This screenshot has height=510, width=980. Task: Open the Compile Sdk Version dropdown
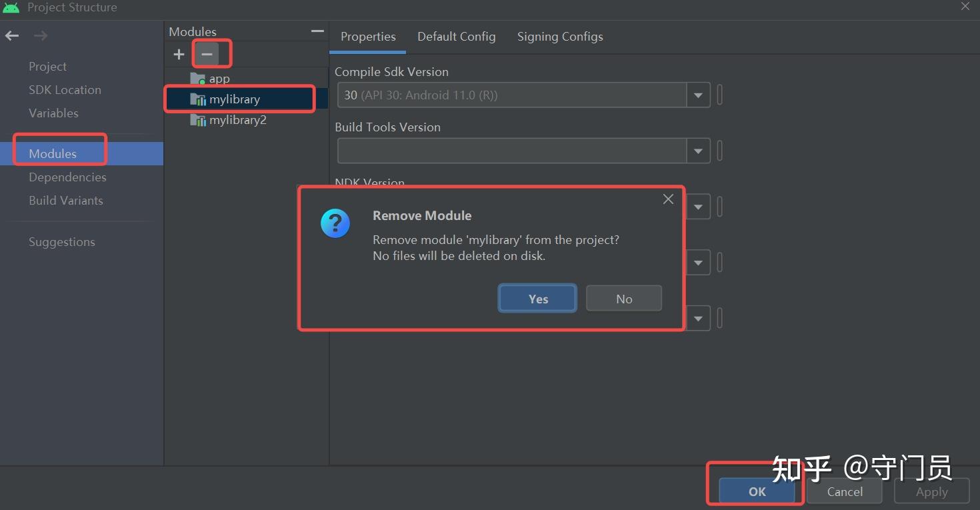(x=698, y=95)
